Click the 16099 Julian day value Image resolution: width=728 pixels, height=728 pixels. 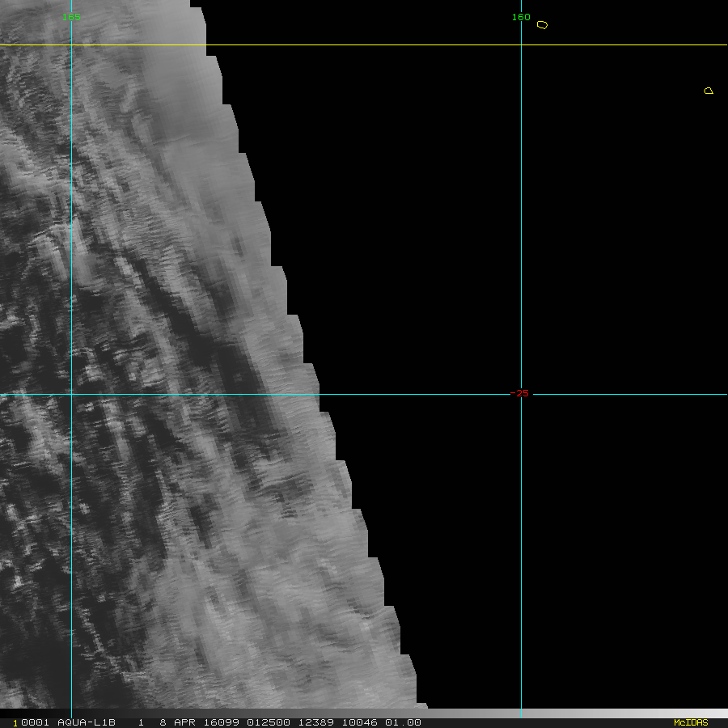pyautogui.click(x=222, y=722)
